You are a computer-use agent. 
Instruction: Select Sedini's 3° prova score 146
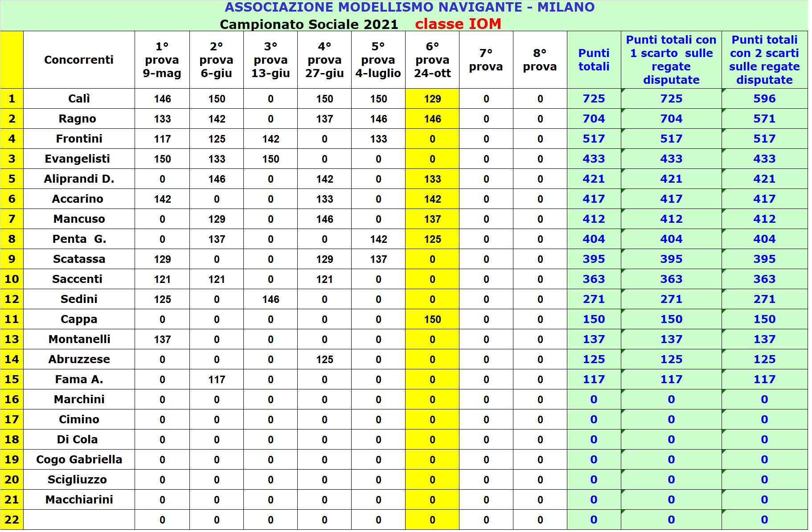[271, 299]
